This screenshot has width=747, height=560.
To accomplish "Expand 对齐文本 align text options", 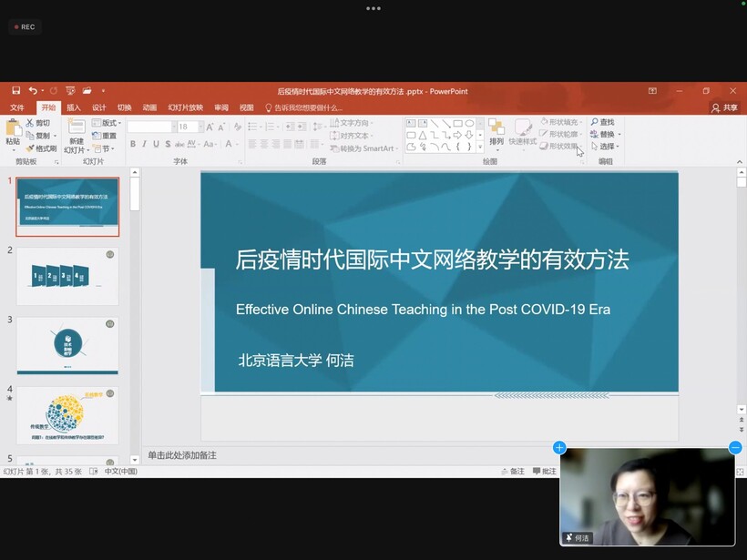I will 352,136.
